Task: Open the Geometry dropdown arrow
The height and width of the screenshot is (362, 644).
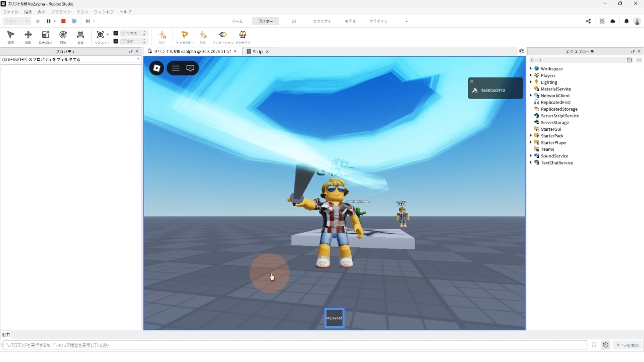Action: click(108, 34)
